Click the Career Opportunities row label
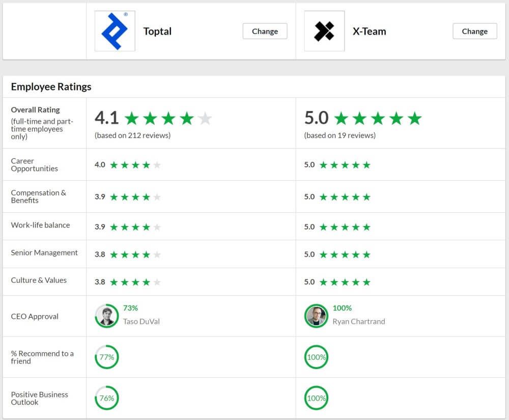The width and height of the screenshot is (509, 420). pos(35,164)
